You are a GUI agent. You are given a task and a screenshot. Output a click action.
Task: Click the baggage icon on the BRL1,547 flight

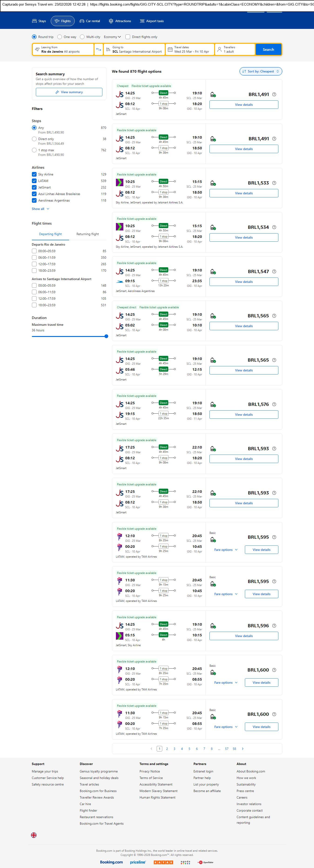(x=213, y=272)
